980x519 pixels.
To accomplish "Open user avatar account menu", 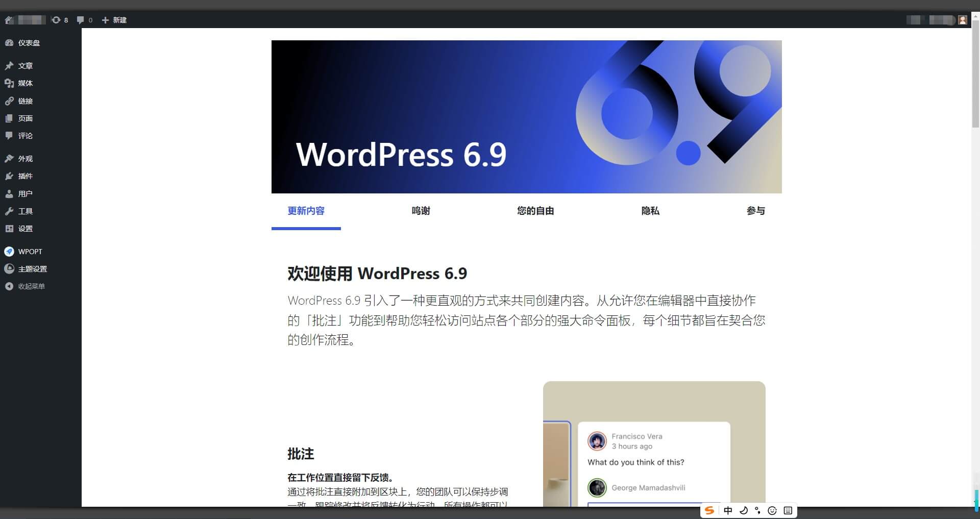I will (x=963, y=20).
